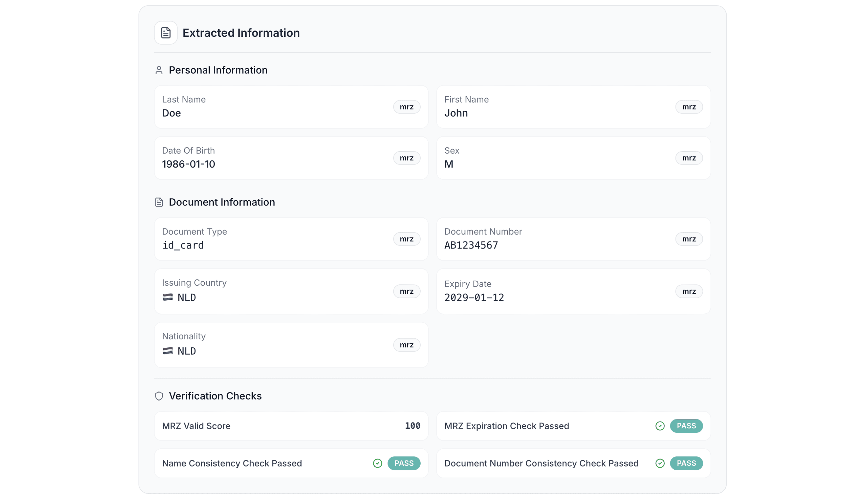Select the AB1234567 document number value
This screenshot has width=868, height=501.
click(471, 245)
